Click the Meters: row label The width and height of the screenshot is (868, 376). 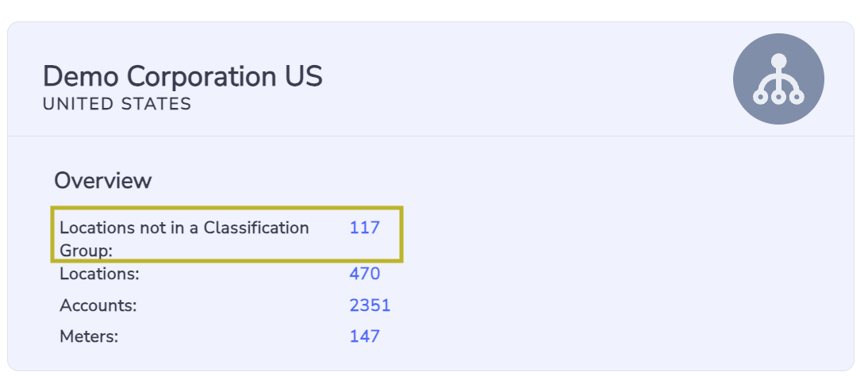[89, 336]
